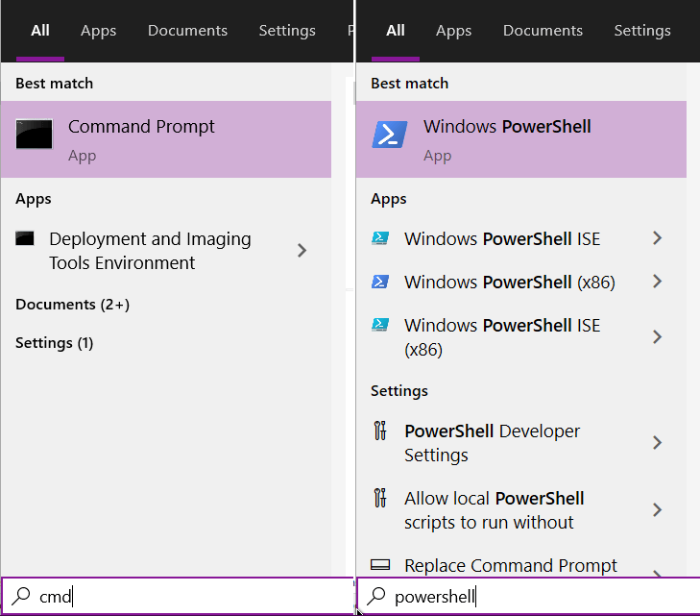Click the Deployment and Imaging Tools icon
The width and height of the screenshot is (700, 616).
25,238
